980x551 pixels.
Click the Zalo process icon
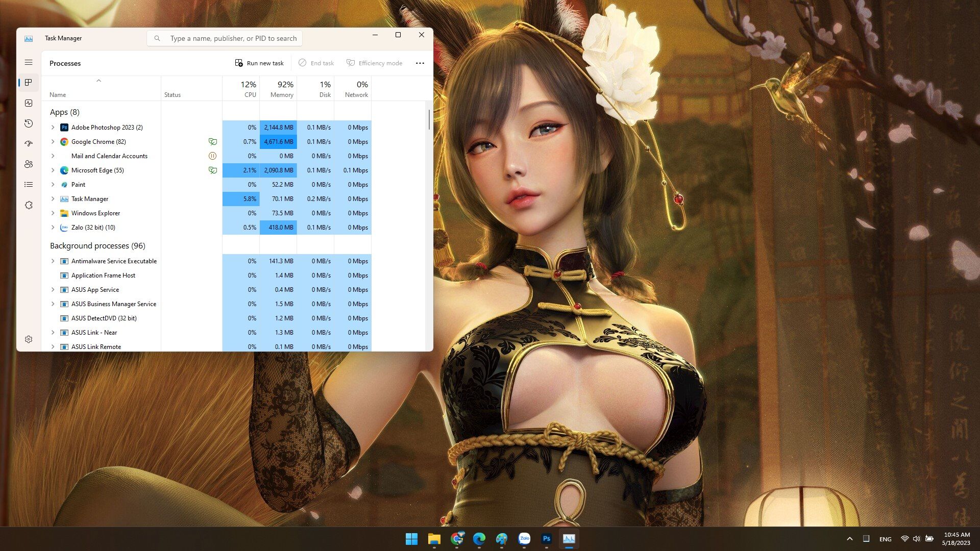(x=64, y=228)
